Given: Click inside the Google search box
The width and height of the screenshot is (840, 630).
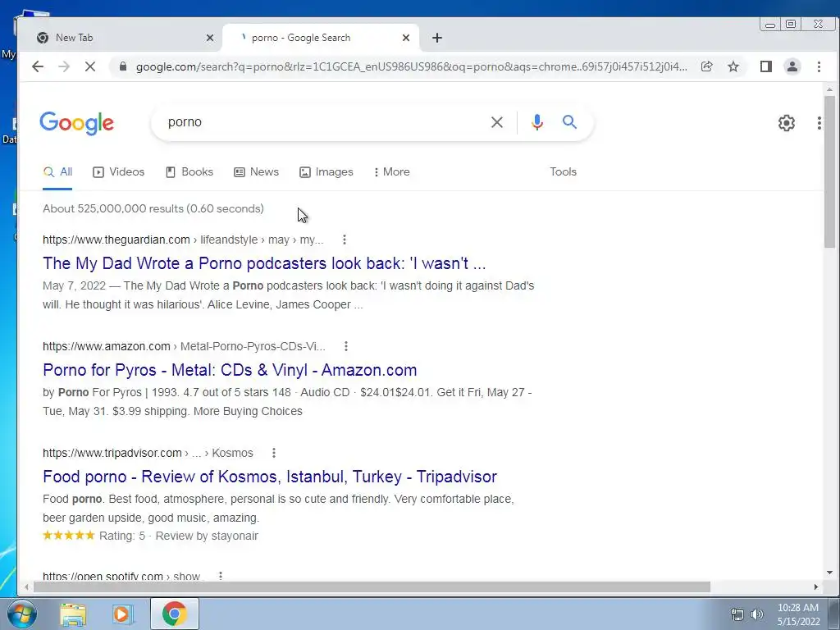Looking at the screenshot, I should click(x=322, y=122).
